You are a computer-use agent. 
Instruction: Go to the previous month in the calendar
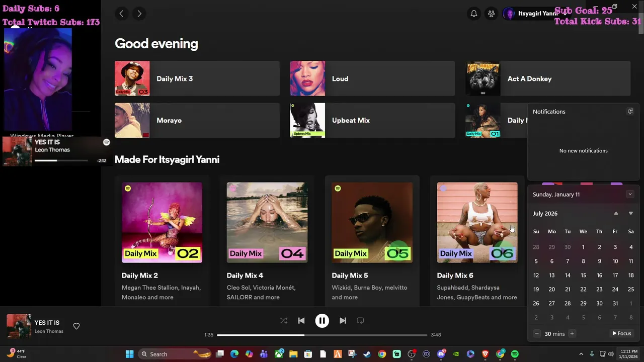click(616, 213)
